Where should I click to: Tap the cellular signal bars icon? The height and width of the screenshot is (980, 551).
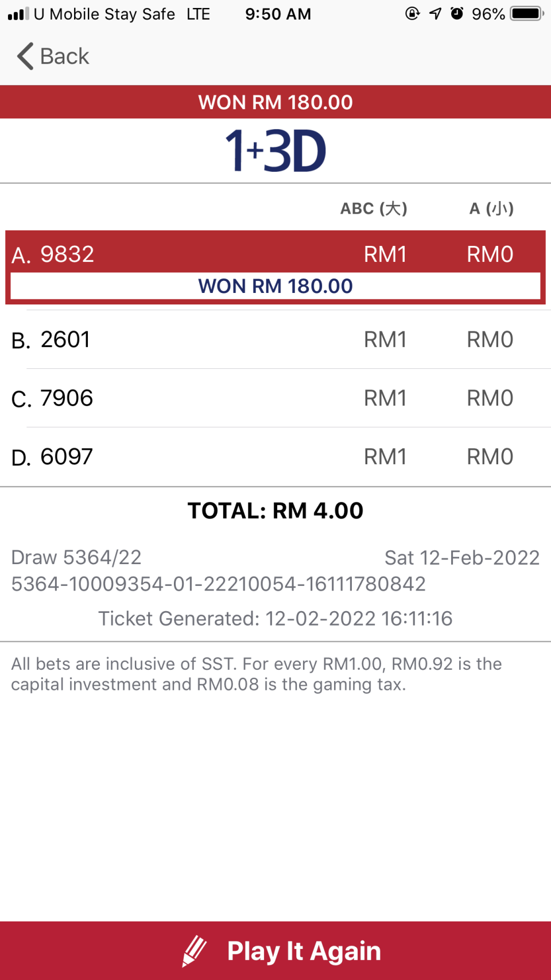click(x=18, y=14)
